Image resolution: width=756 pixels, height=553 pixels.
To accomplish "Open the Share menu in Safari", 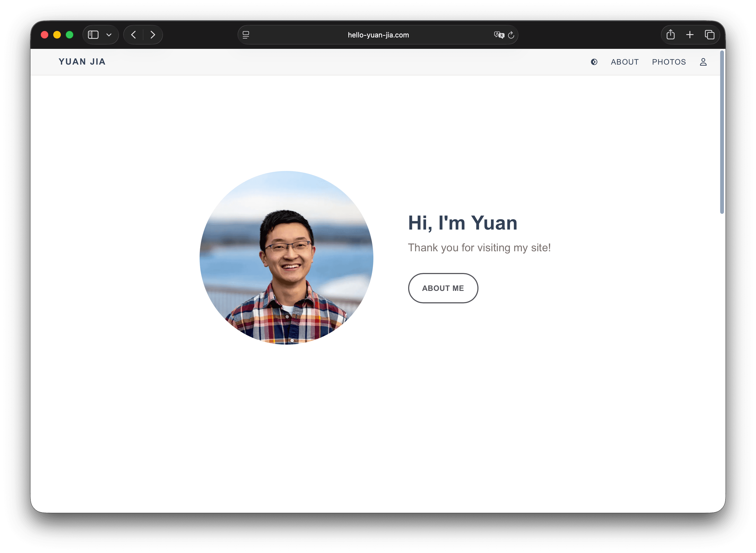I will [670, 34].
